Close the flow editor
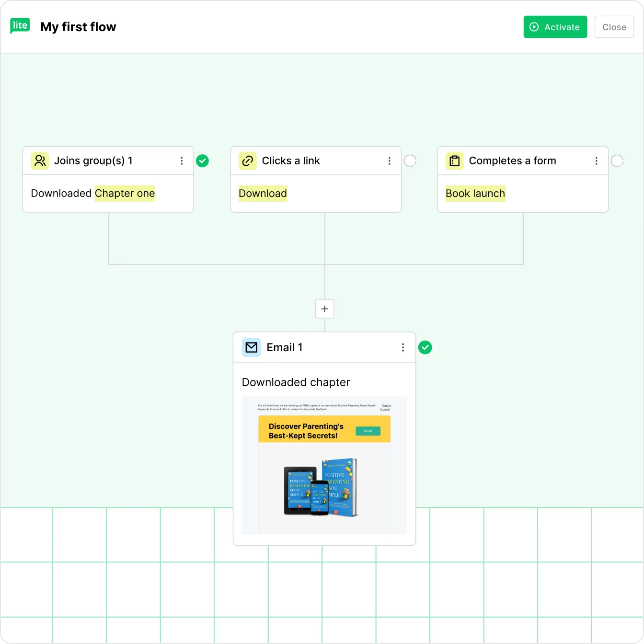The width and height of the screenshot is (644, 644). (x=614, y=27)
